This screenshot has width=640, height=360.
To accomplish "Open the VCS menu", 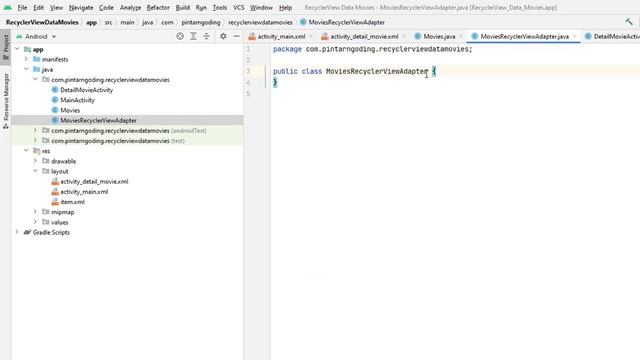I will point(238,8).
